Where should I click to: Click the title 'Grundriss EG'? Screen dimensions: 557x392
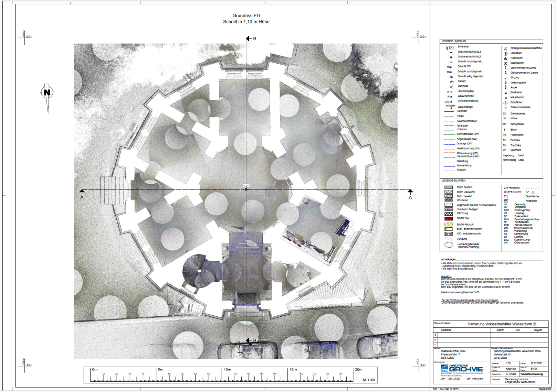pos(246,15)
